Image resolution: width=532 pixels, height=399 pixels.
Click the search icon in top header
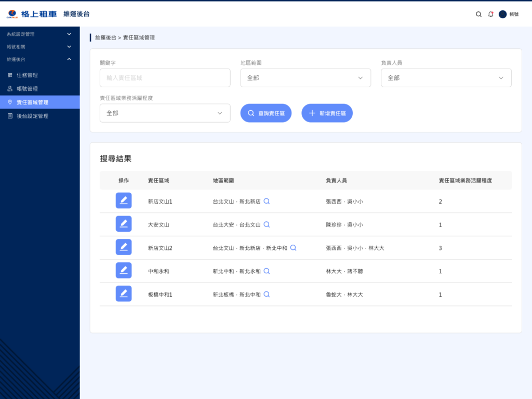pyautogui.click(x=478, y=15)
